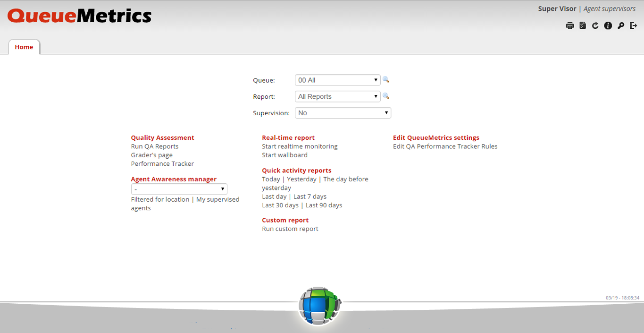The width and height of the screenshot is (644, 333).
Task: Expand the All Reports dropdown
Action: 337,96
